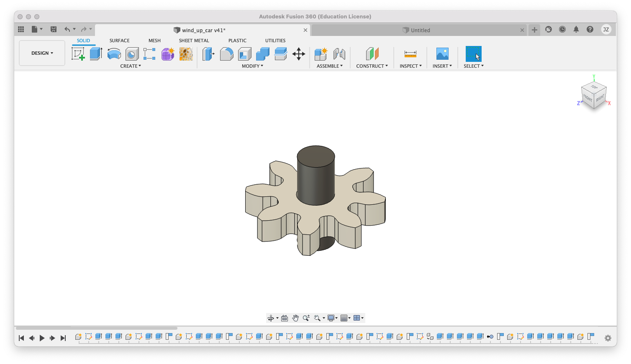Open the Viewports layout icon
The height and width of the screenshot is (364, 631).
[357, 318]
